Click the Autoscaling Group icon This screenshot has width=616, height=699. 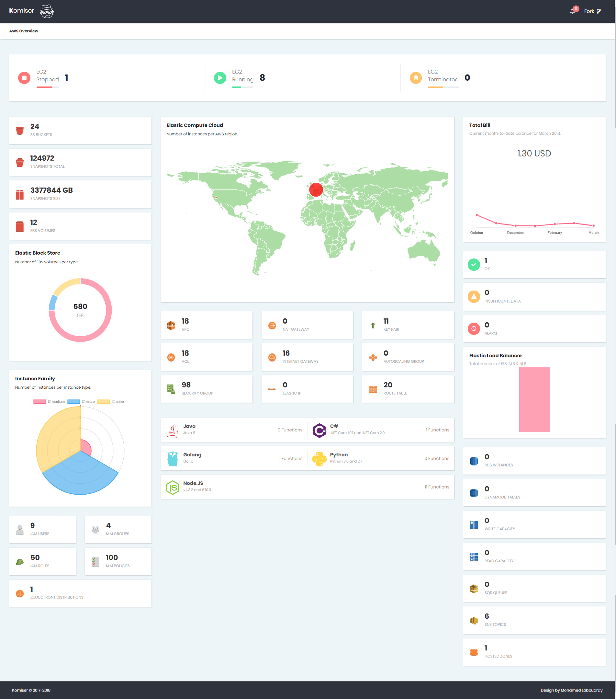coord(373,357)
